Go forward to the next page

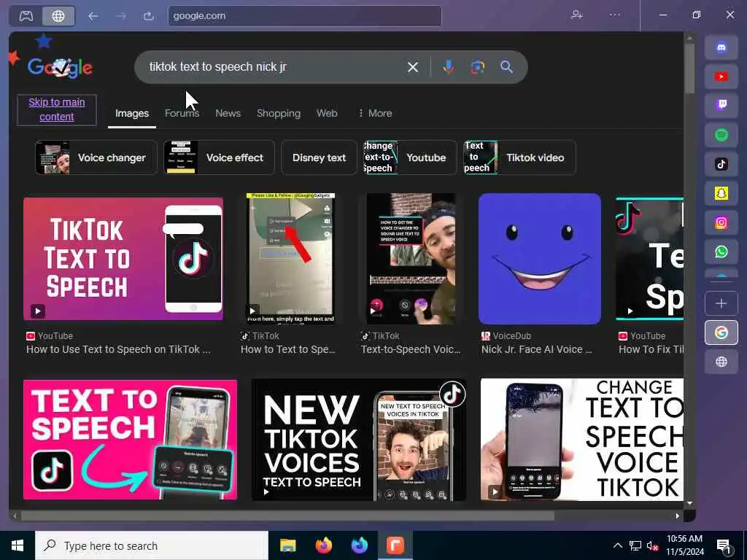121,16
